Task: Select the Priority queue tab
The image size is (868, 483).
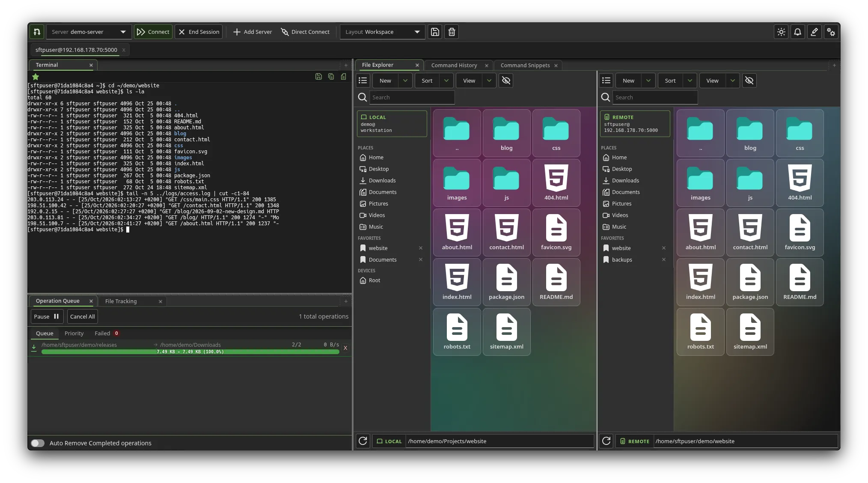Action: (x=74, y=333)
